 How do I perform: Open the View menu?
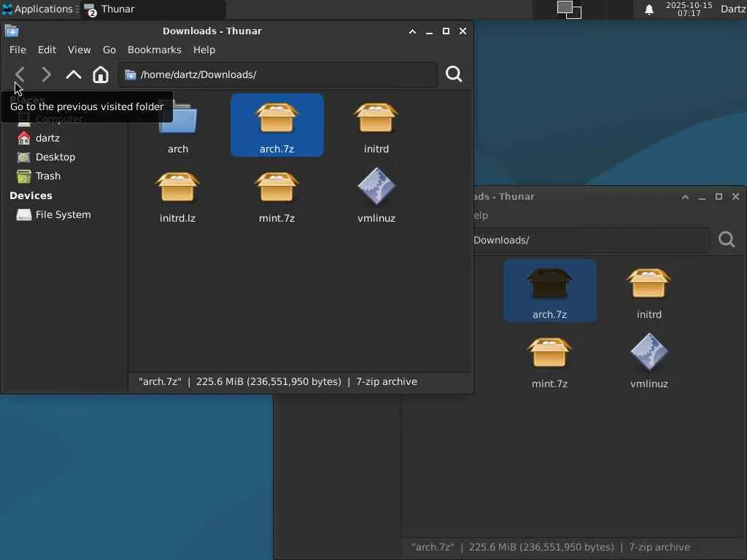[79, 50]
